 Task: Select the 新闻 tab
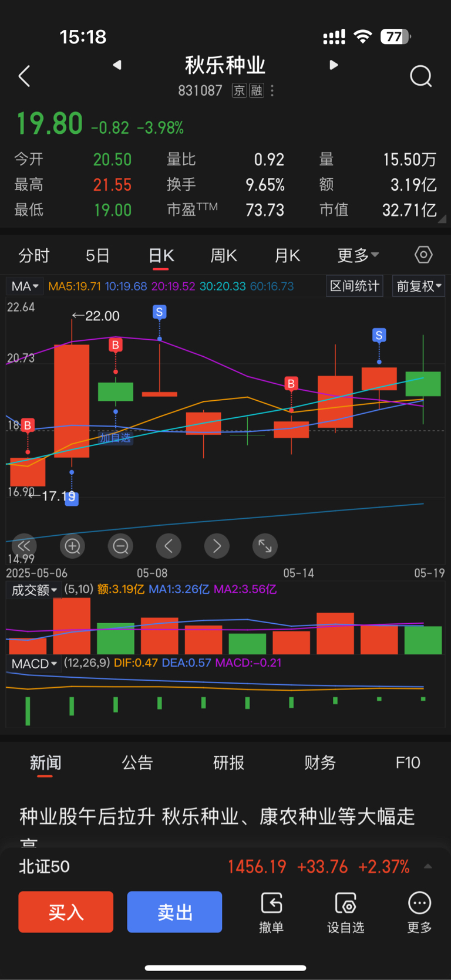tap(45, 762)
